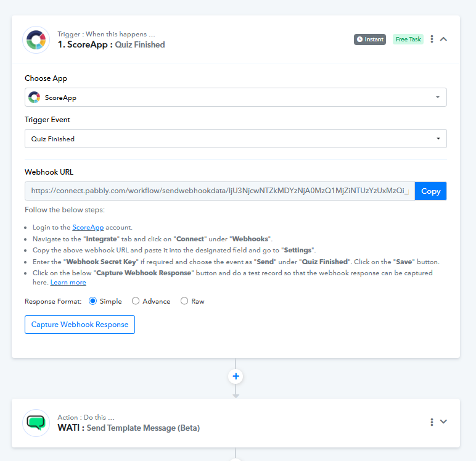Screen dimensions: 476x461
Task: Click the plus icon to add step
Action: (236, 376)
